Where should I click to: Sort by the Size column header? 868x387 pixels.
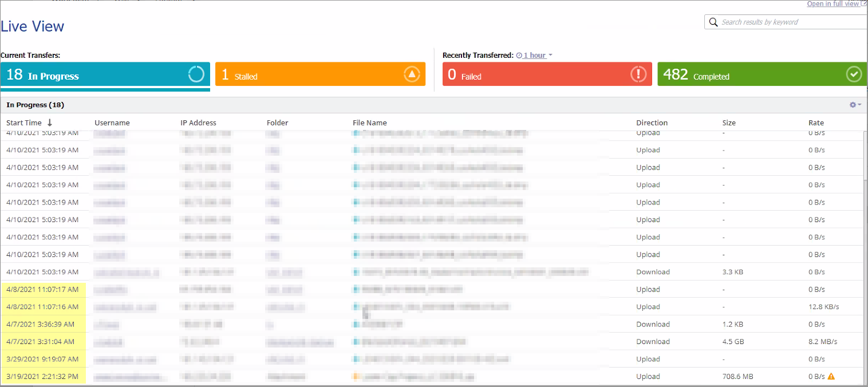coord(729,123)
